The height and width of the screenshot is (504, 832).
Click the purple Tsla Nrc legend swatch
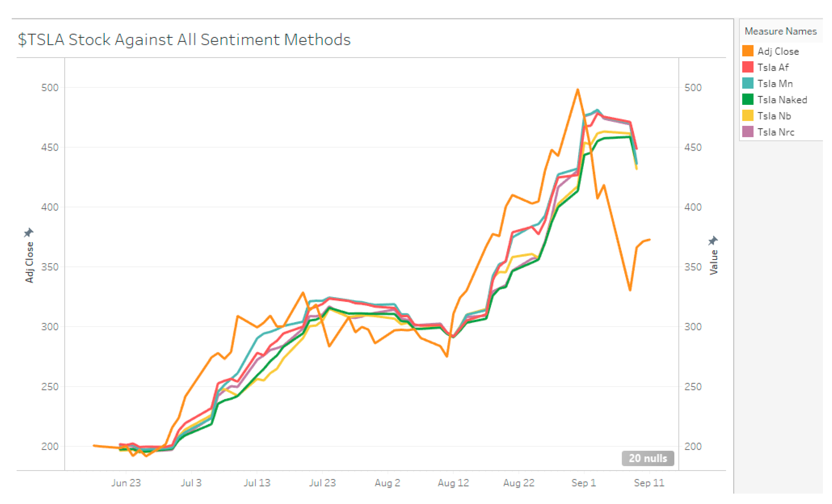748,132
